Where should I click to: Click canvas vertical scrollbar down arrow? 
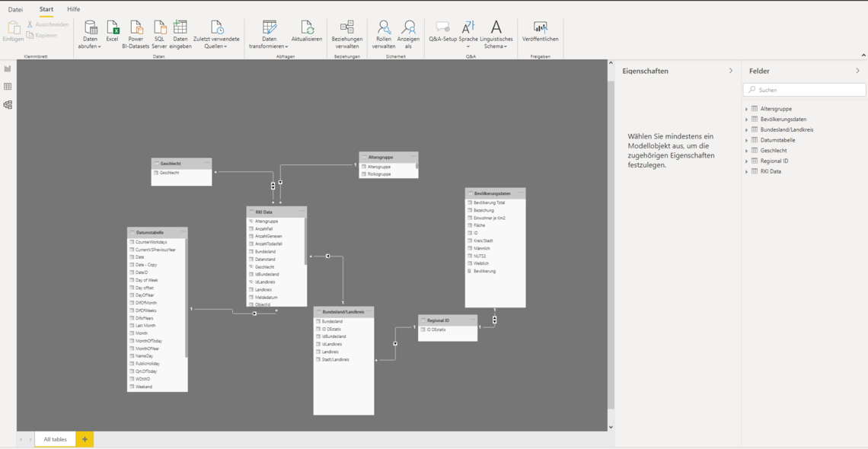(611, 428)
